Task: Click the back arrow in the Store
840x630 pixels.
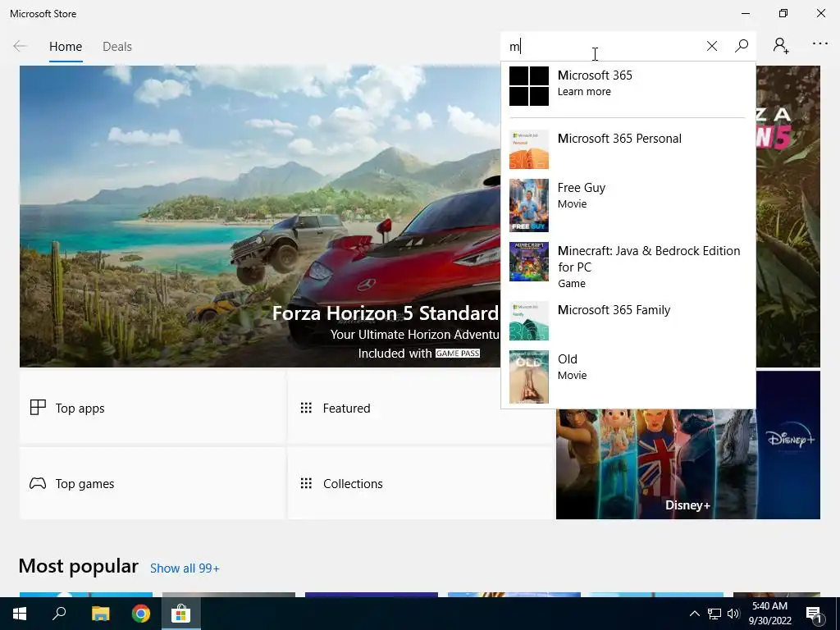Action: (20, 46)
